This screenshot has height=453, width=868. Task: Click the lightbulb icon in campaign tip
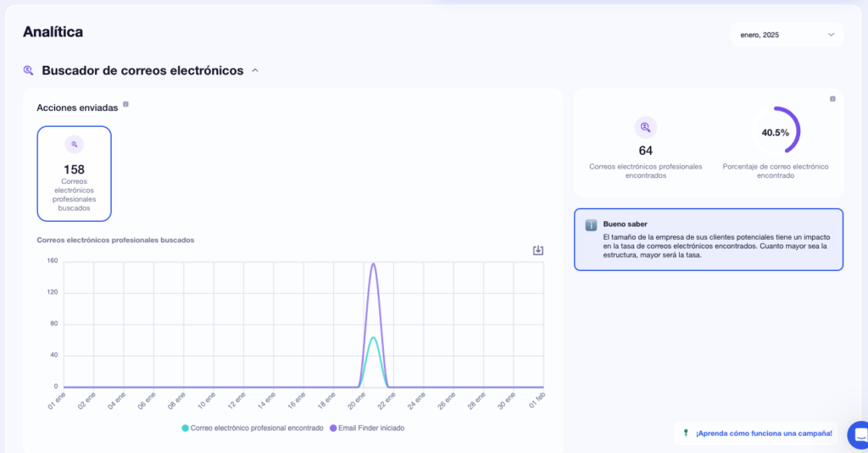coord(685,434)
